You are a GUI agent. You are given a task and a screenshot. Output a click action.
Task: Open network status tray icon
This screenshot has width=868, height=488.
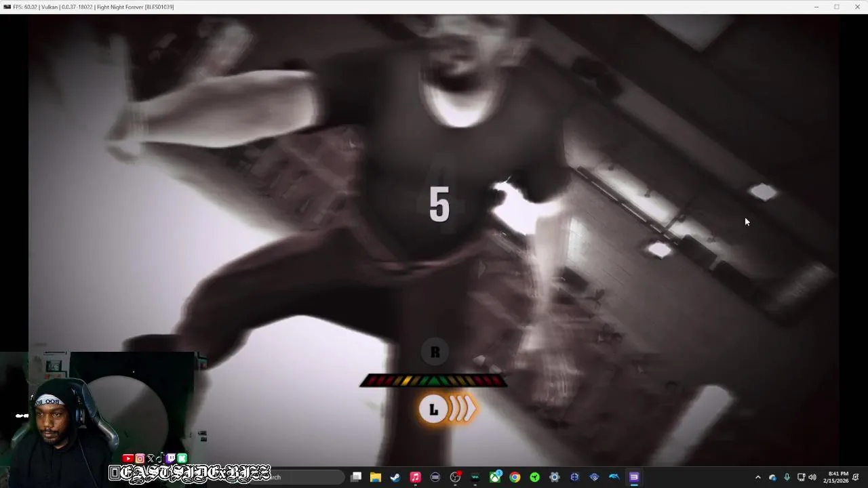point(801,477)
